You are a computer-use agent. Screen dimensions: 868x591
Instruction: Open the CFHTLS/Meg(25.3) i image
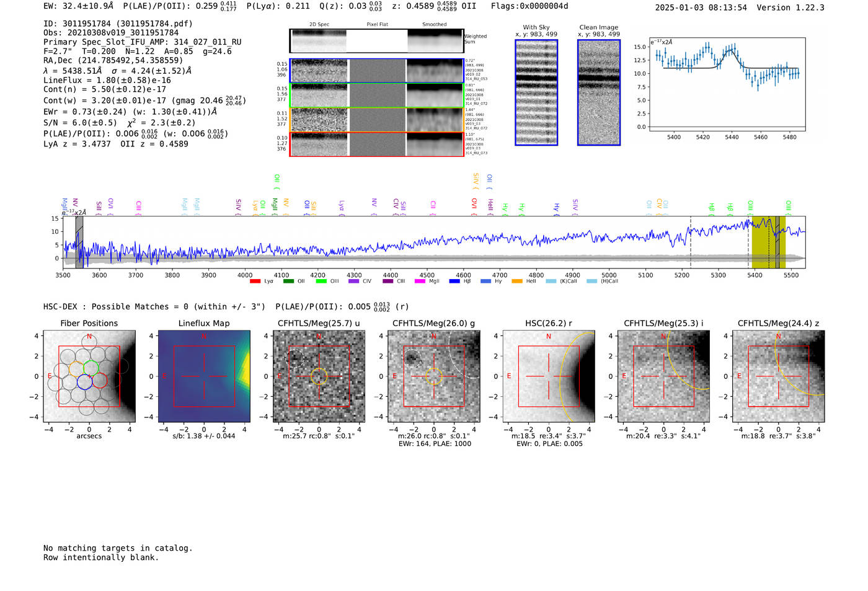point(663,376)
